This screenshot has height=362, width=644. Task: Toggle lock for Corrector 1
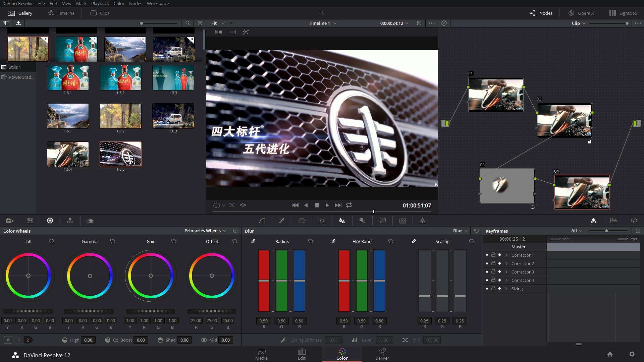[x=493, y=255]
